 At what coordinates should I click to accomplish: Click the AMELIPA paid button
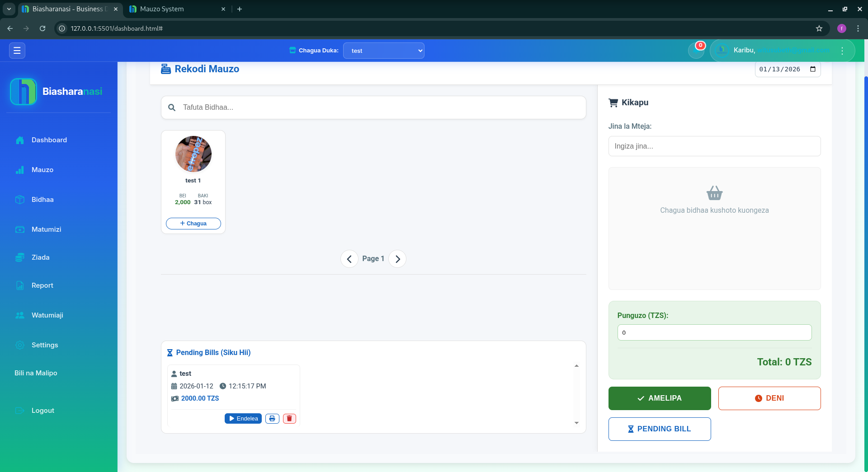tap(660, 398)
